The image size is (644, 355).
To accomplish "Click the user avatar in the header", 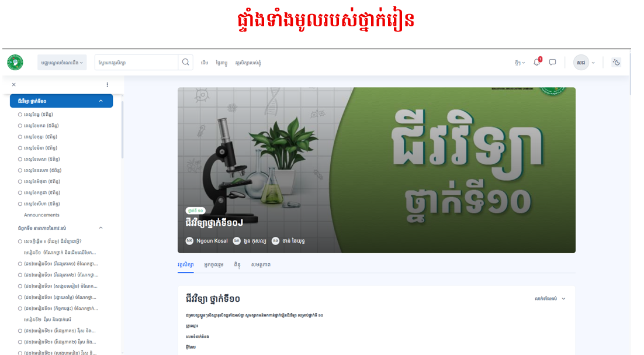I will [581, 63].
